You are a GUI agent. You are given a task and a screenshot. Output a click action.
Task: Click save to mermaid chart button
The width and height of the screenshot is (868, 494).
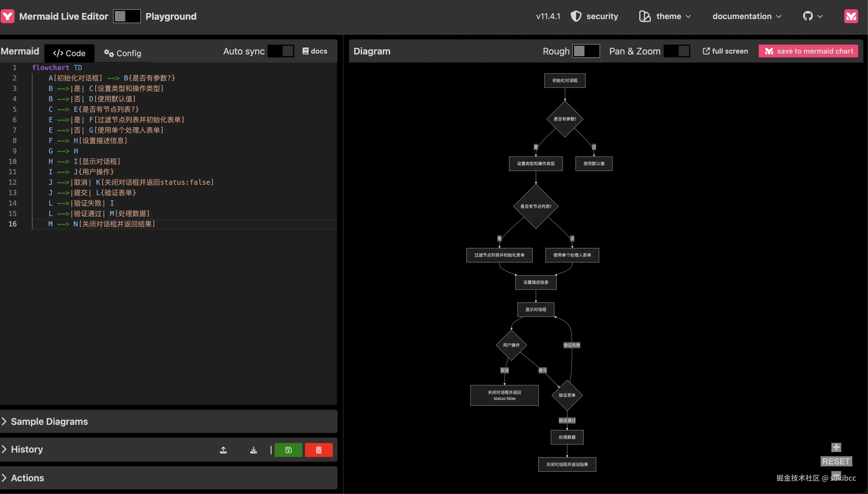[808, 51]
